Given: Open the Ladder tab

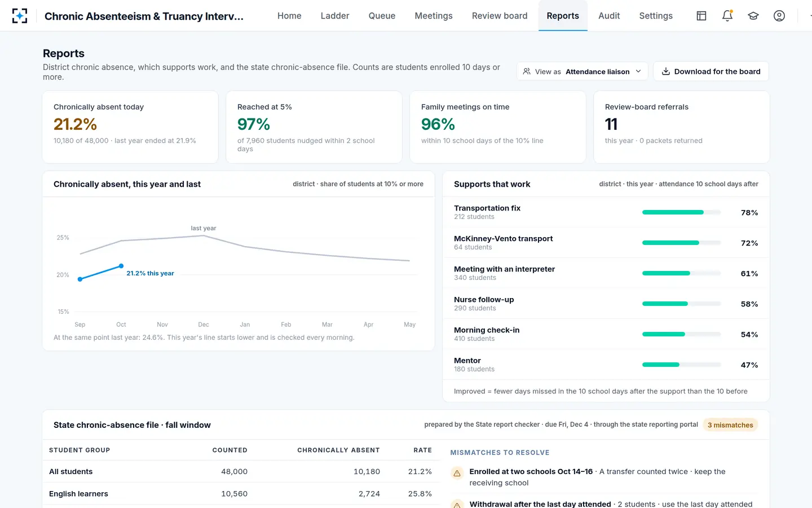Looking at the screenshot, I should click(335, 16).
